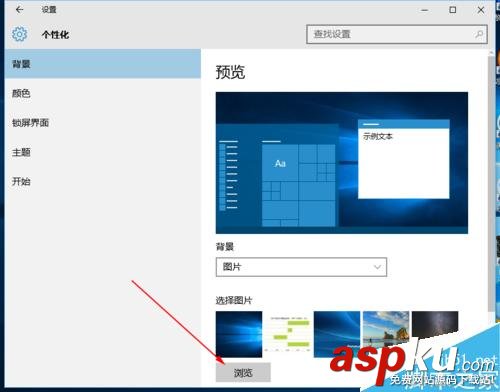Maximize the settings window

(x=453, y=10)
